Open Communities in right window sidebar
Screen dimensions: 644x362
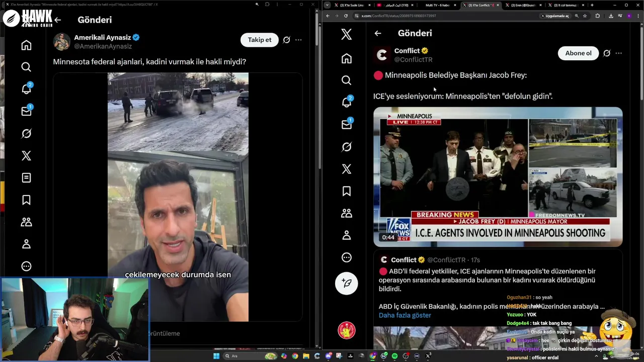pos(346,213)
